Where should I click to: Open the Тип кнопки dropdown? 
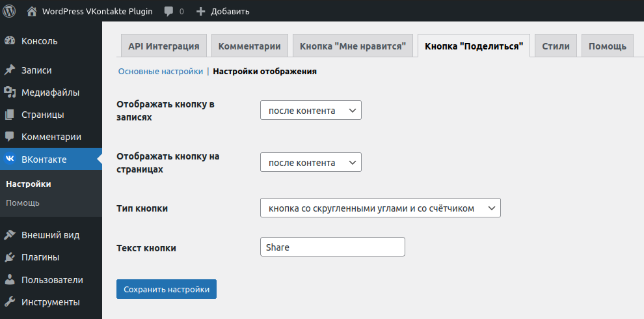381,208
